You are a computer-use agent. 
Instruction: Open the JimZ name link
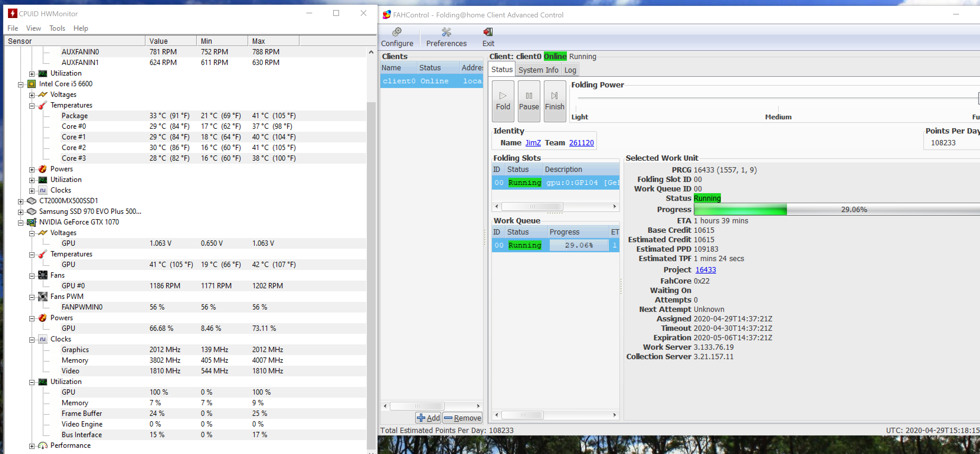[533, 142]
